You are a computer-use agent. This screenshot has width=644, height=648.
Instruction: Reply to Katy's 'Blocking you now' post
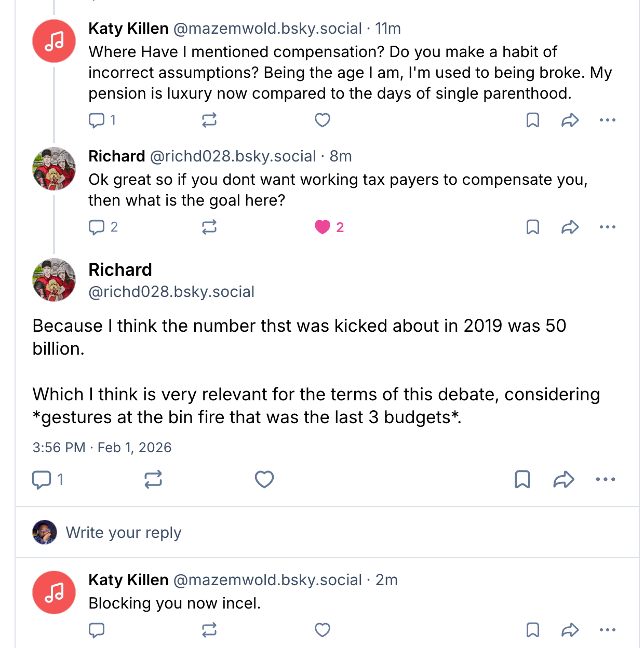point(97,630)
